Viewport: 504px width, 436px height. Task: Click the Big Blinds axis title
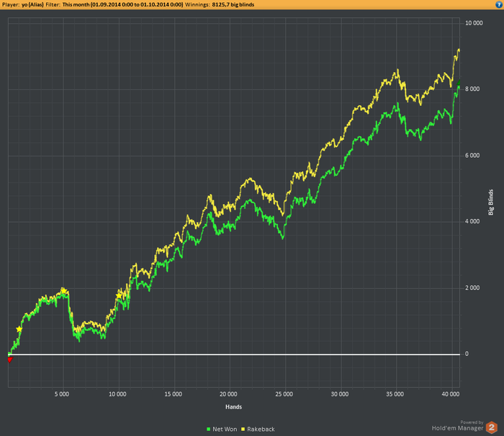pos(491,202)
